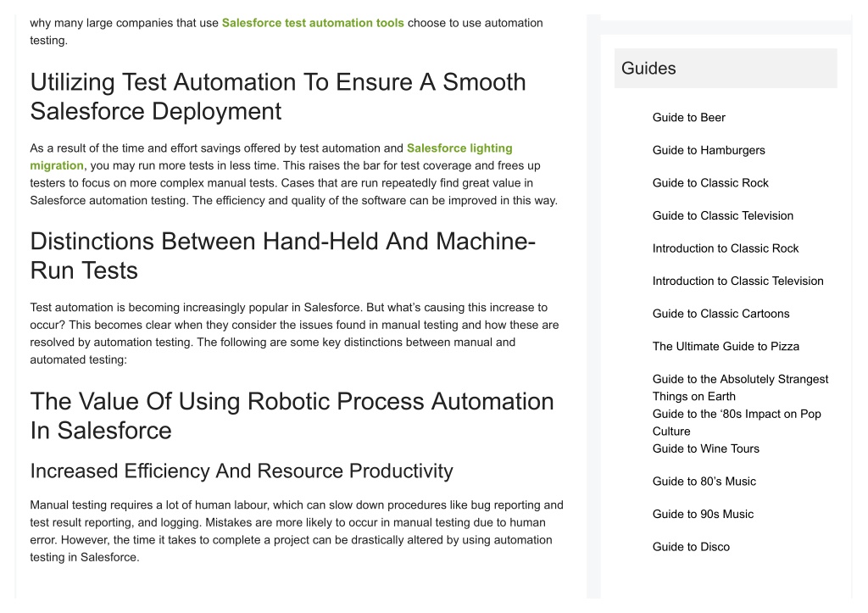Image resolution: width=868 pixels, height=613 pixels.
Task: Visit the Guide to Disco link
Action: pos(691,547)
